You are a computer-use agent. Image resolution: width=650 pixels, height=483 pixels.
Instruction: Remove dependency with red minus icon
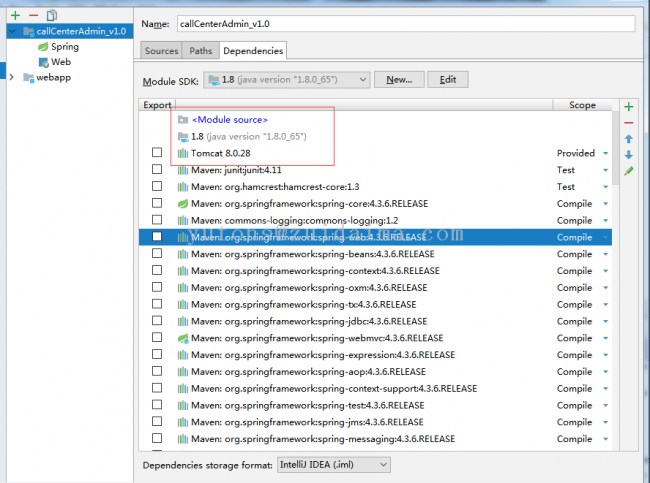click(628, 122)
